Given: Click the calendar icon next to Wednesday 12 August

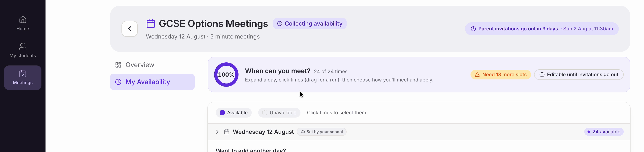Looking at the screenshot, I should coord(227,132).
